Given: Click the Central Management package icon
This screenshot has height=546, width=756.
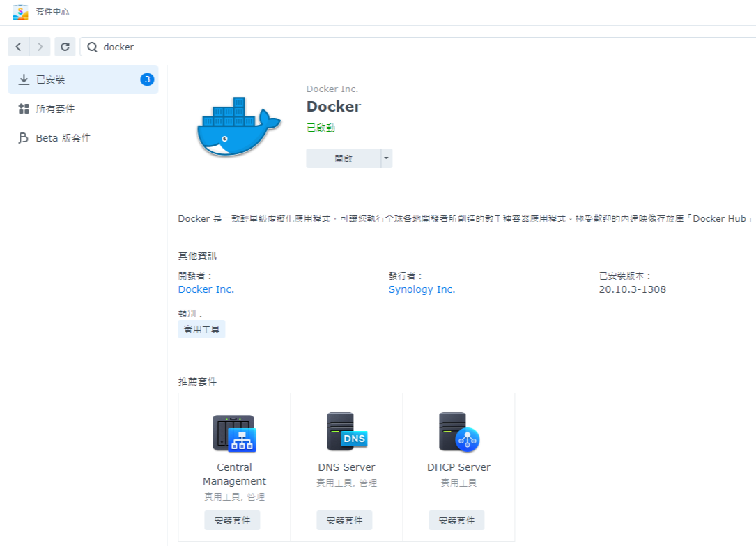Looking at the screenshot, I should (x=234, y=432).
